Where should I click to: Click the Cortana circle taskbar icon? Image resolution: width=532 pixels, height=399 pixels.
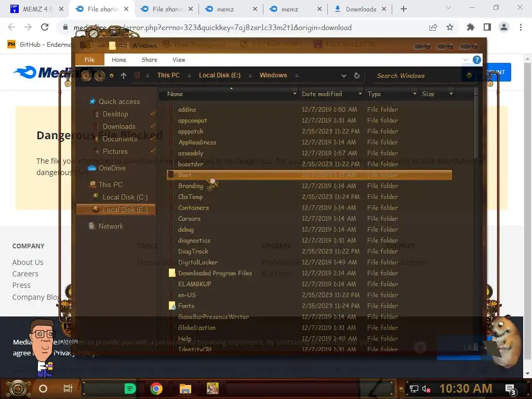pos(43,389)
